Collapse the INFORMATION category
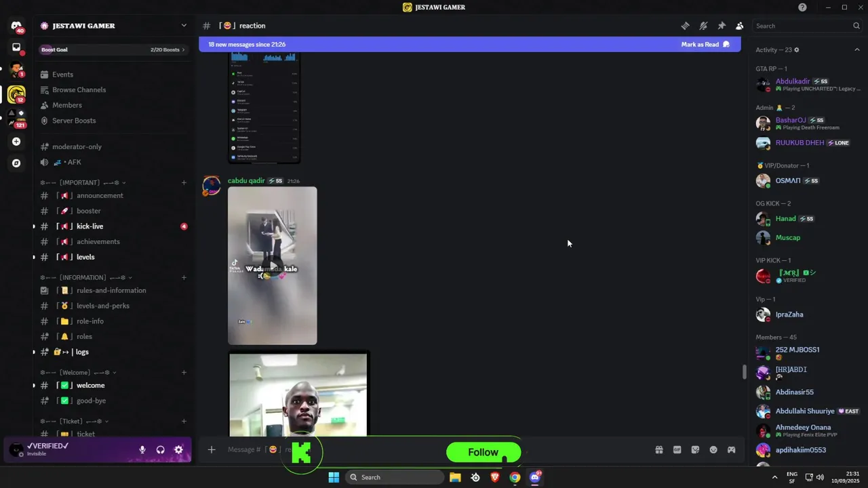The image size is (868, 488). 86,277
